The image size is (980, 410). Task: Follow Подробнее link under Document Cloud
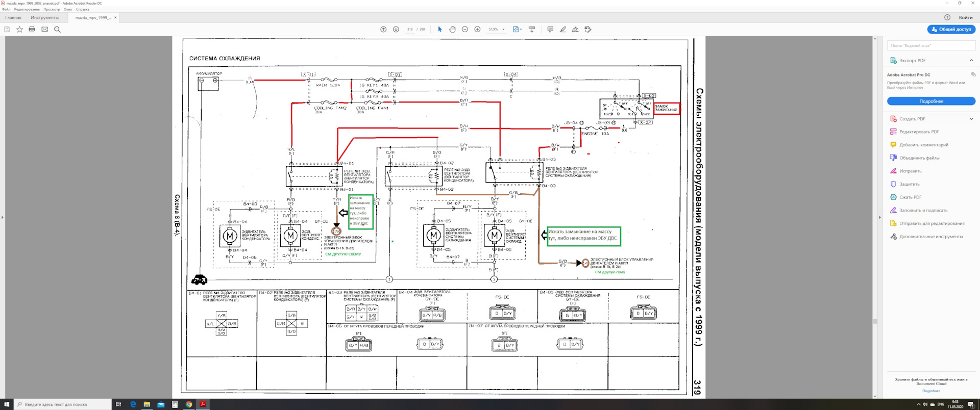tap(931, 391)
